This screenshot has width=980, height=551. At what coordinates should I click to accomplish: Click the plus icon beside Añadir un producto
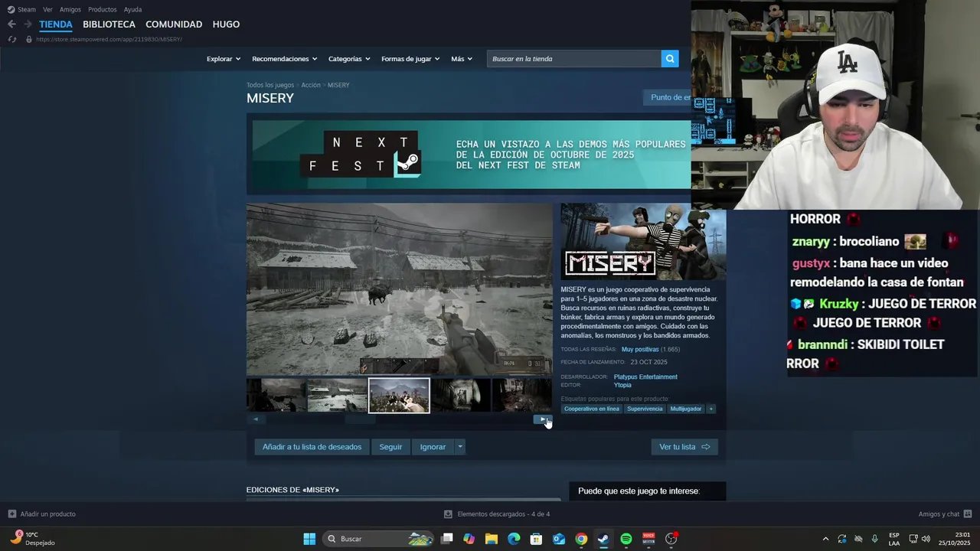click(11, 514)
